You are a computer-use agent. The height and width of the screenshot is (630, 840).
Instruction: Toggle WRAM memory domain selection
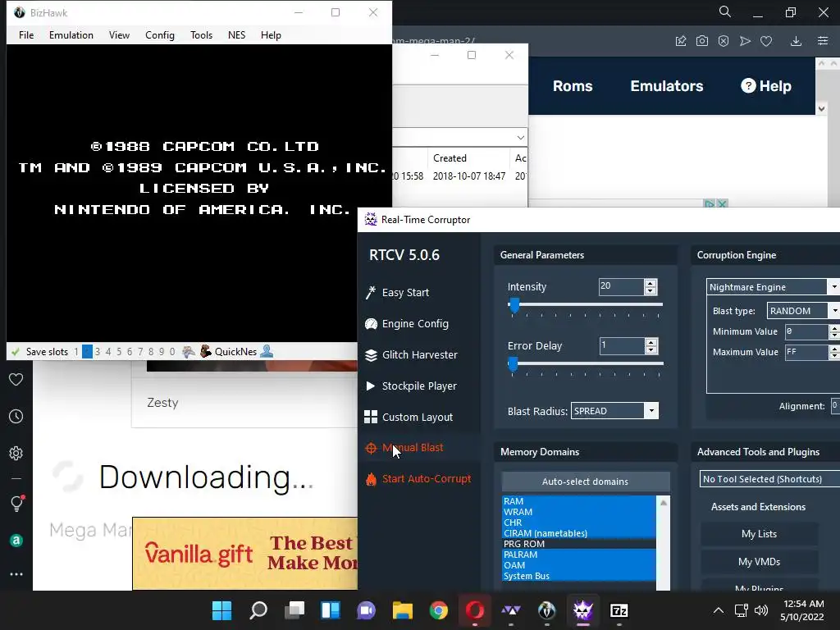[578, 512]
